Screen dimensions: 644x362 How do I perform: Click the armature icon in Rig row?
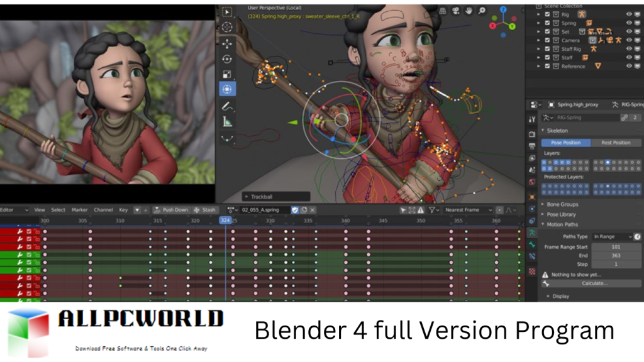click(582, 14)
